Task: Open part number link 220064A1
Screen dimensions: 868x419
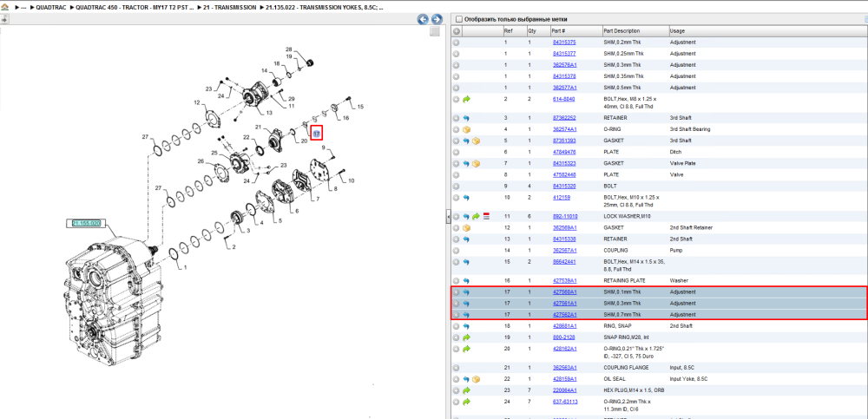Action: click(x=565, y=390)
